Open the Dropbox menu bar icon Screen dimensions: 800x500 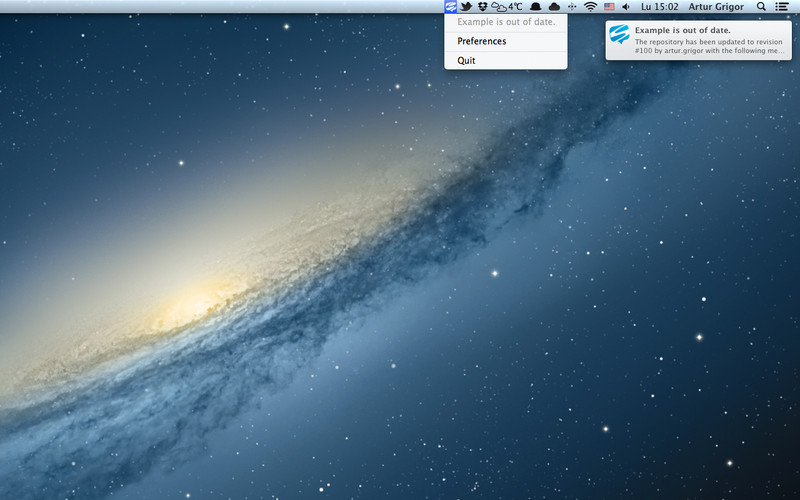[x=483, y=7]
